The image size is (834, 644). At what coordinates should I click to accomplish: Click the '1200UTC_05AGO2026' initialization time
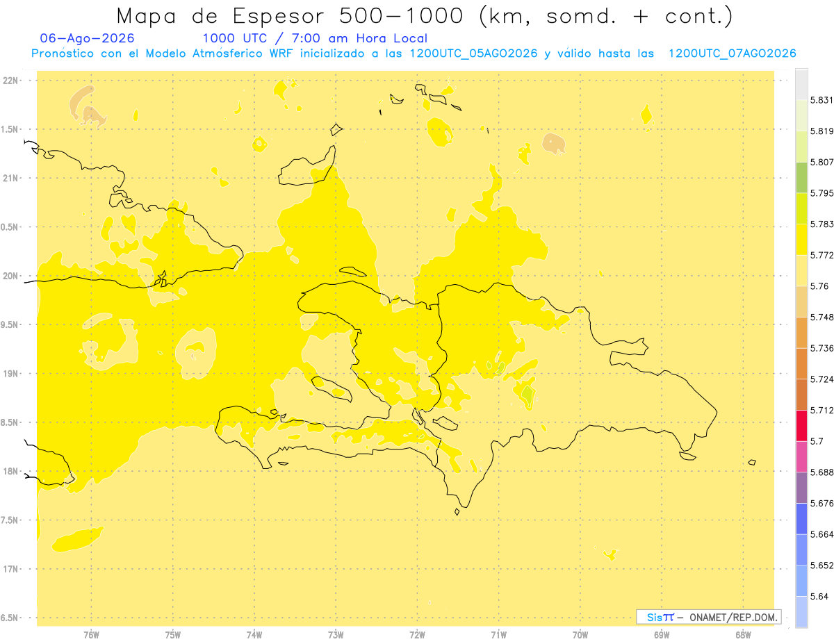[473, 53]
